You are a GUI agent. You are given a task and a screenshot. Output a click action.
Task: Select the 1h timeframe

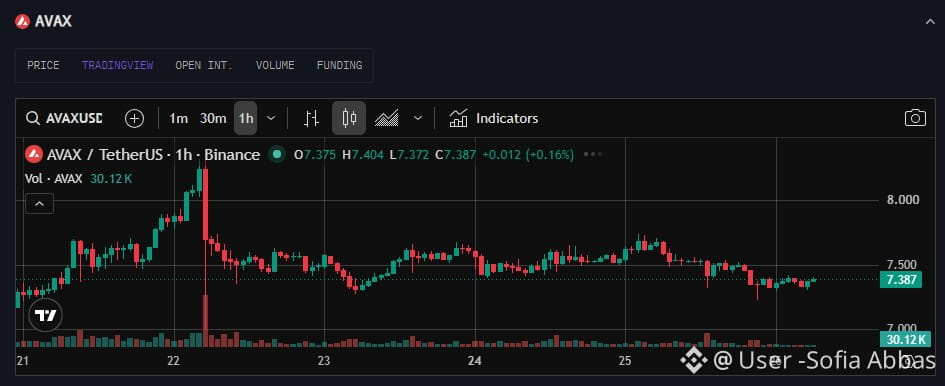pyautogui.click(x=246, y=118)
